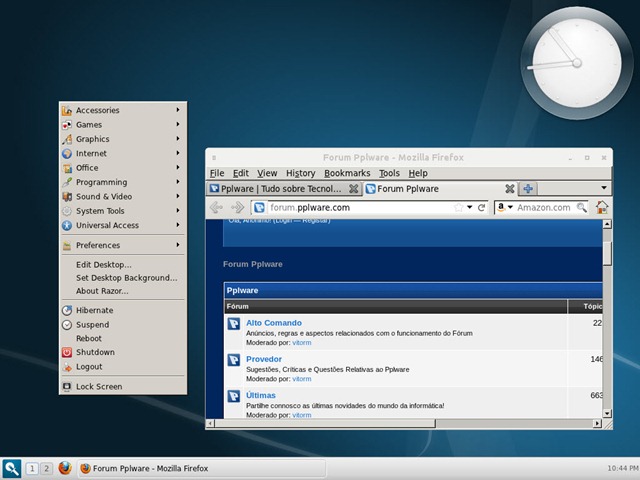Open URL history dropdown arrow
640x480 pixels.
[470, 207]
